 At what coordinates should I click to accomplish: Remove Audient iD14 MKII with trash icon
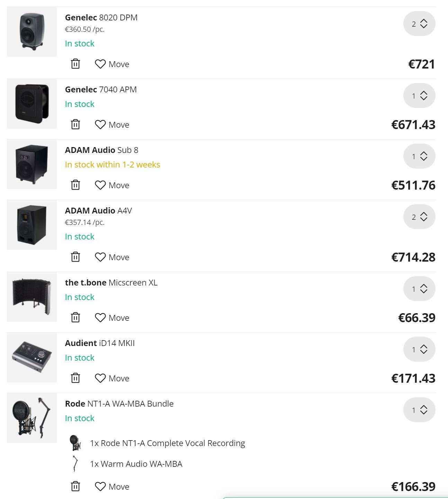click(75, 378)
